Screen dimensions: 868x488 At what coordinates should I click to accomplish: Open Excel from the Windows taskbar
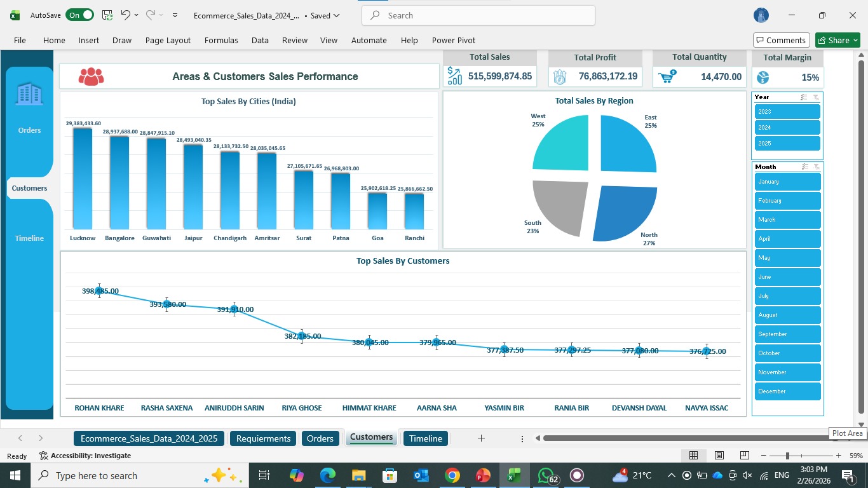coord(514,475)
